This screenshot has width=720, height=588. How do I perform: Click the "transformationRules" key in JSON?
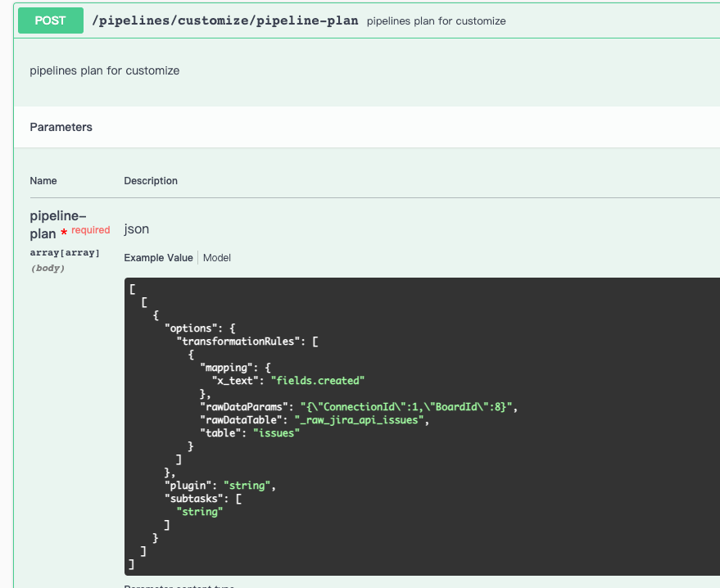click(238, 341)
